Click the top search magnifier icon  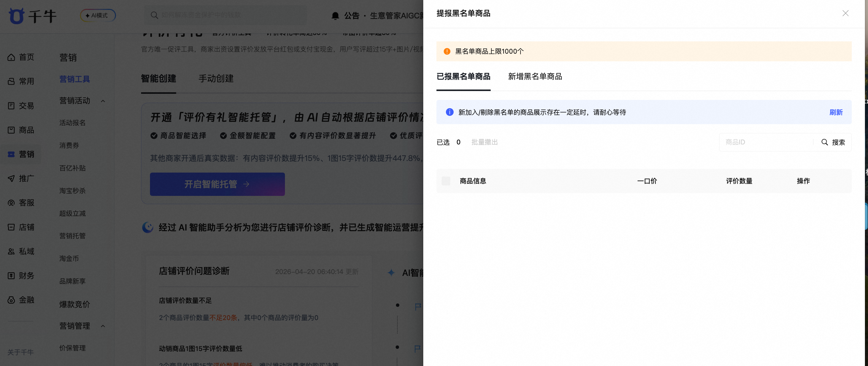pos(154,15)
